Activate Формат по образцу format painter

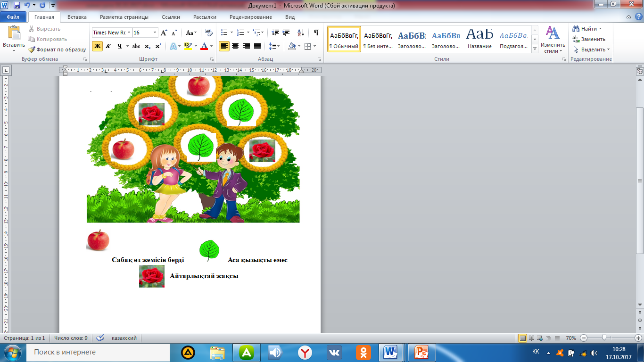coord(57,49)
